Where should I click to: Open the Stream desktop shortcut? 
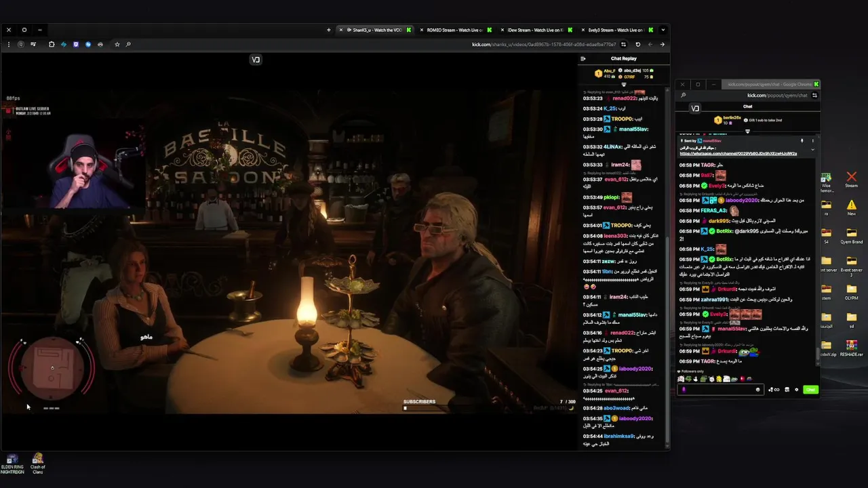tap(851, 180)
